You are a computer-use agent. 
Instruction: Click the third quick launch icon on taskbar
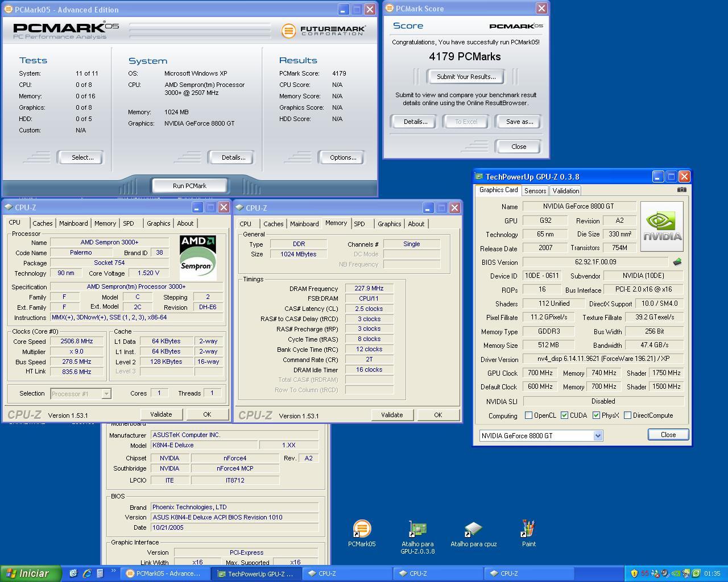tap(100, 573)
